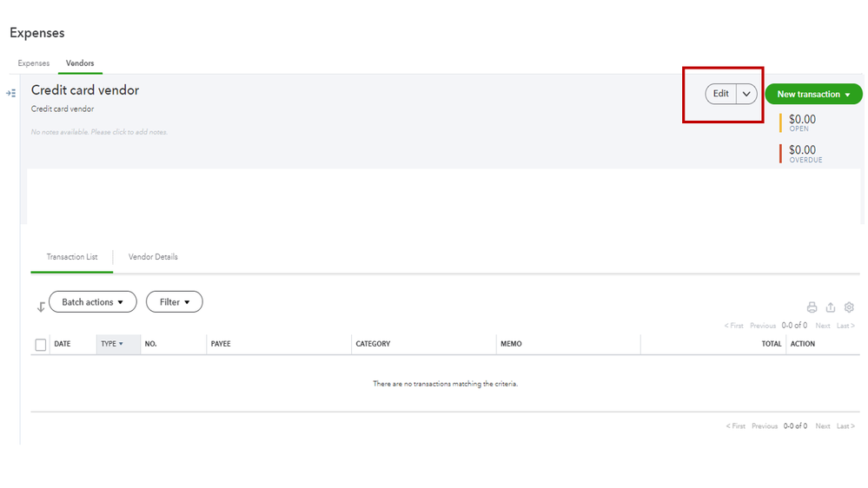Click the notes field to add notes
868x488 pixels.
pyautogui.click(x=99, y=132)
